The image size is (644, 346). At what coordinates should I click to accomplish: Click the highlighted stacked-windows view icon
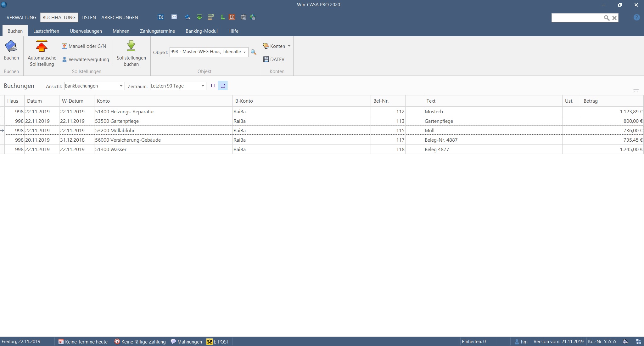pyautogui.click(x=223, y=86)
